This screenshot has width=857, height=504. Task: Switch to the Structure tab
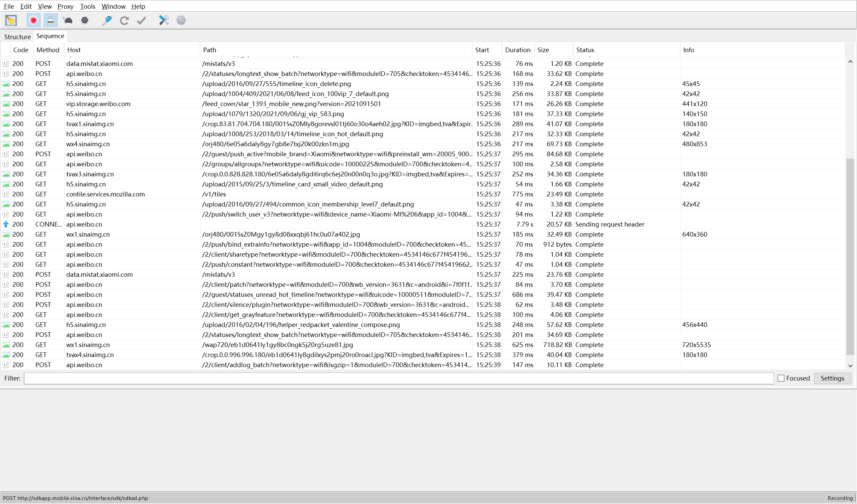(17, 37)
